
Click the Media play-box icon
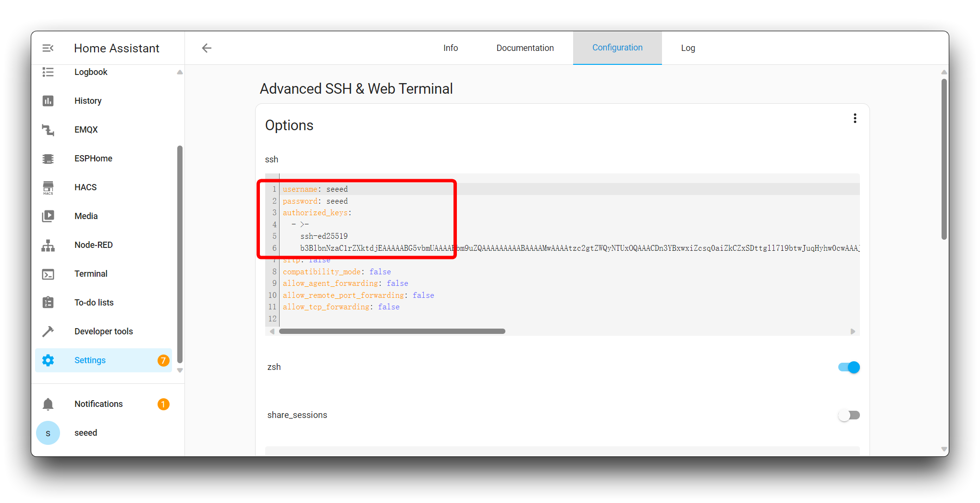pyautogui.click(x=48, y=216)
